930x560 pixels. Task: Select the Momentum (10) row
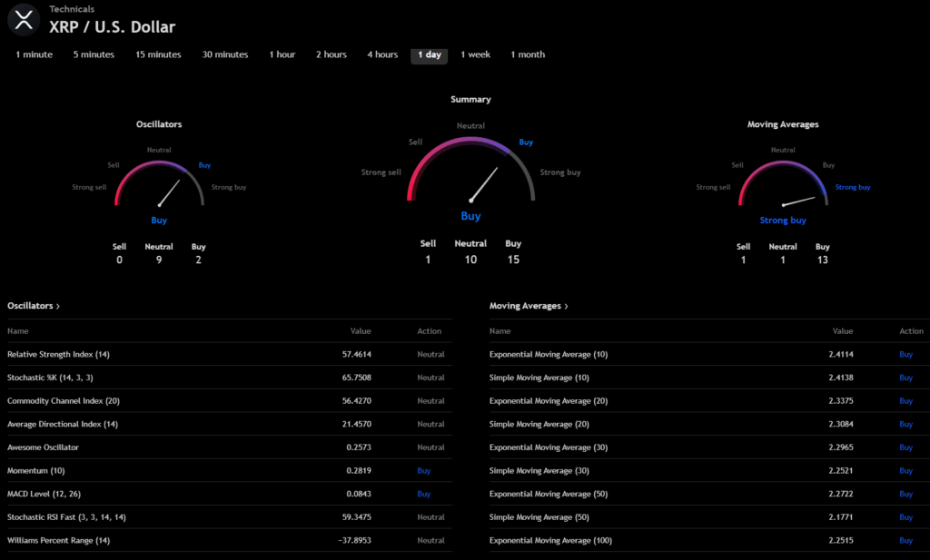point(230,470)
